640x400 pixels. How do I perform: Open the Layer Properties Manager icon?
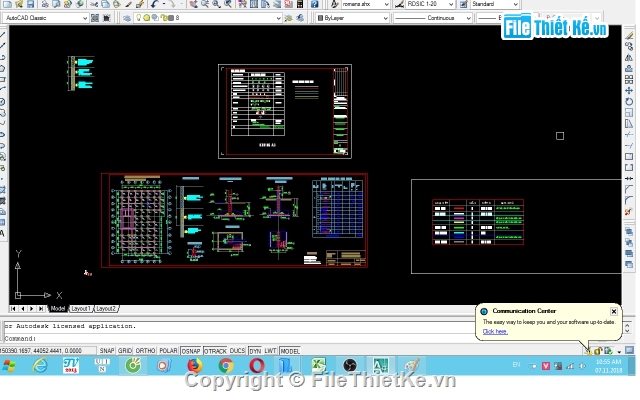coord(127,18)
